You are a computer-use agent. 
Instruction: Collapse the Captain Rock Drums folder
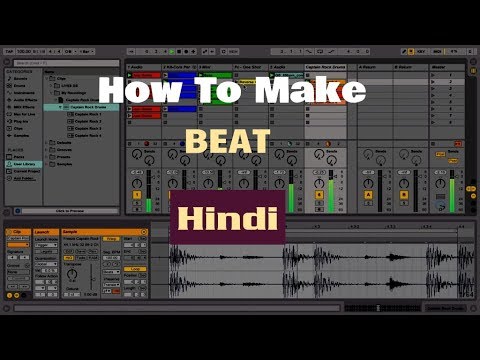(60, 107)
